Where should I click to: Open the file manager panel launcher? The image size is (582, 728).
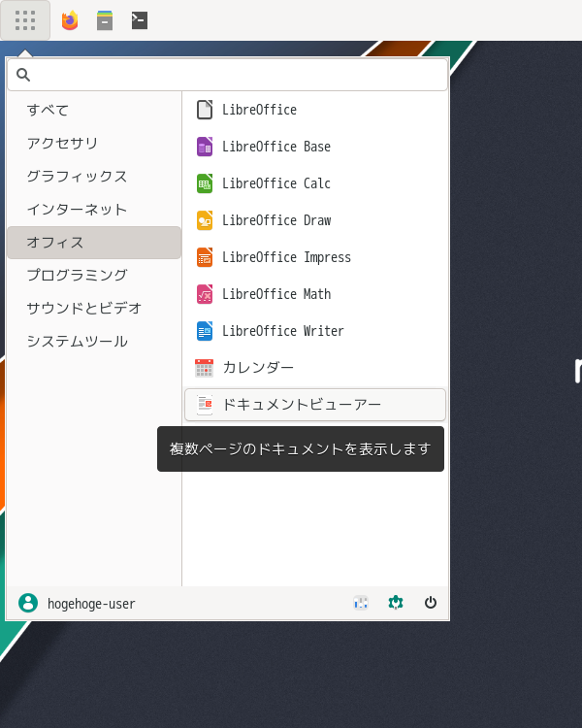click(105, 20)
